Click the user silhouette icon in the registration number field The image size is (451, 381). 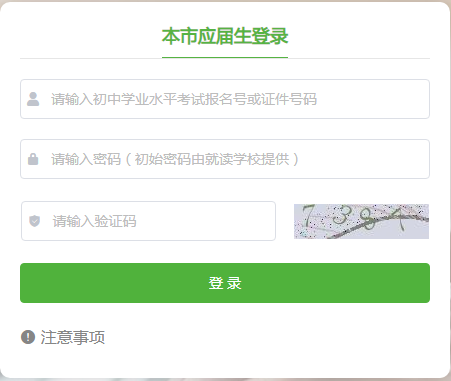click(33, 99)
